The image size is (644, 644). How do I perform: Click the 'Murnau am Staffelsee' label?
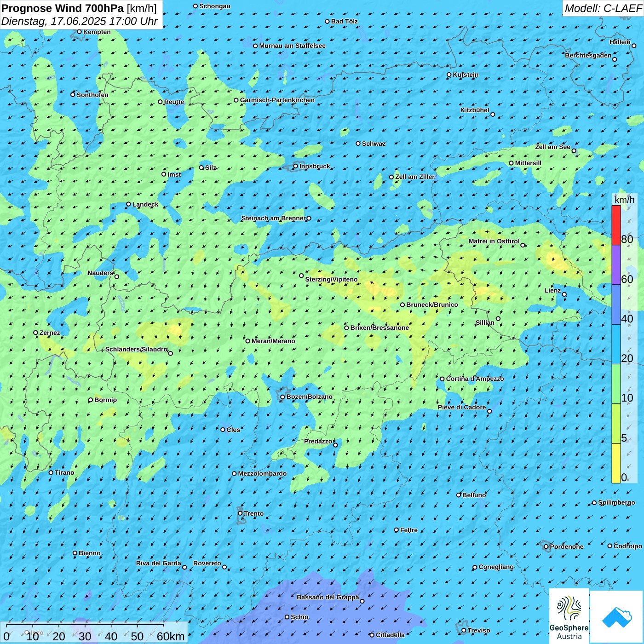pyautogui.click(x=292, y=46)
